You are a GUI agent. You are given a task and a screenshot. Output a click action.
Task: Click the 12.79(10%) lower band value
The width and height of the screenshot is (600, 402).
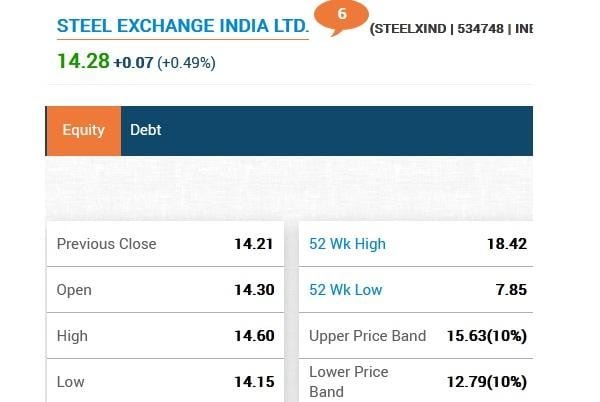pos(486,382)
